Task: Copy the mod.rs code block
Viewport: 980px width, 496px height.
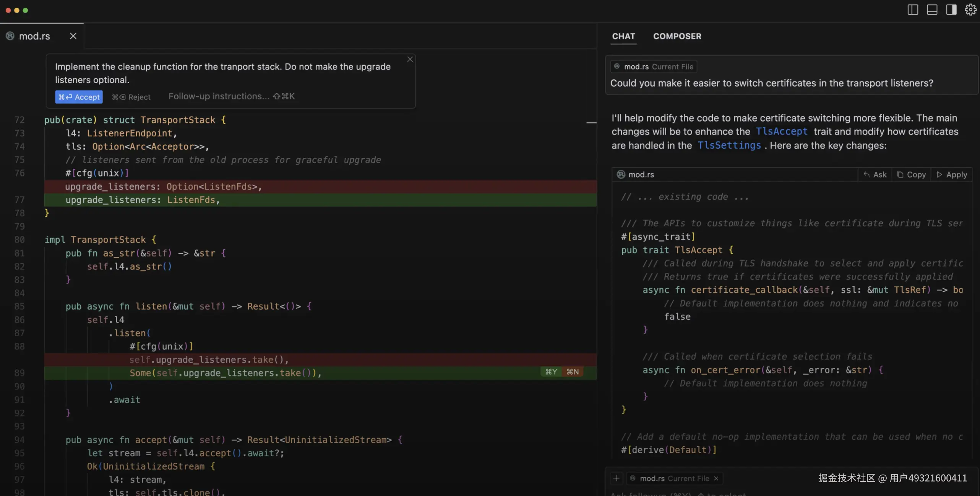Action: [911, 175]
